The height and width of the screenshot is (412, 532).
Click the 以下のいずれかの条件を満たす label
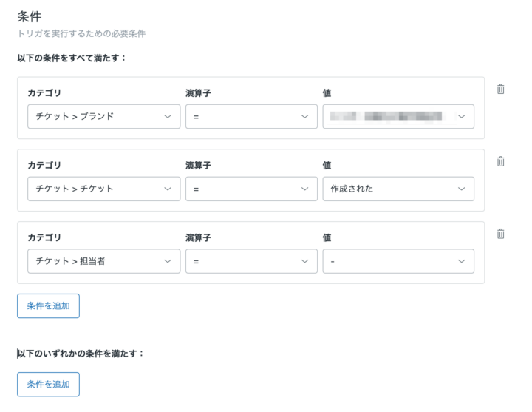[81, 354]
